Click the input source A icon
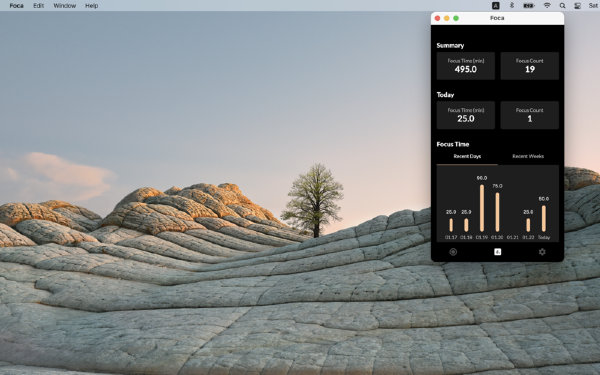This screenshot has width=600, height=375. click(x=496, y=5)
